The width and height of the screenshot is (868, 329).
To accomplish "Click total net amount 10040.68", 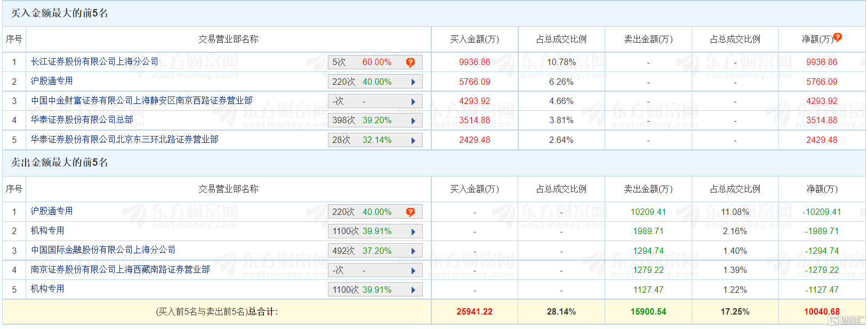I will pos(822,312).
